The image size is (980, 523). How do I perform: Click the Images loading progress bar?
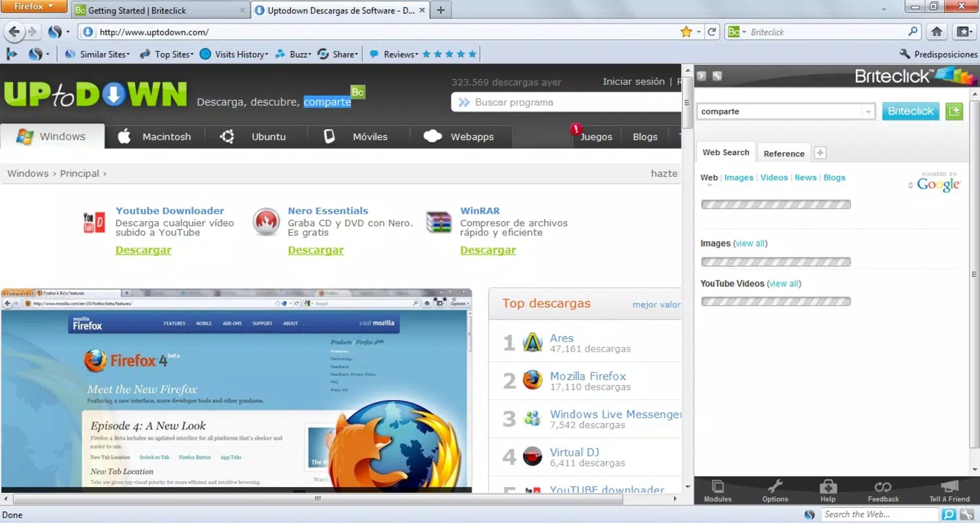tap(776, 262)
